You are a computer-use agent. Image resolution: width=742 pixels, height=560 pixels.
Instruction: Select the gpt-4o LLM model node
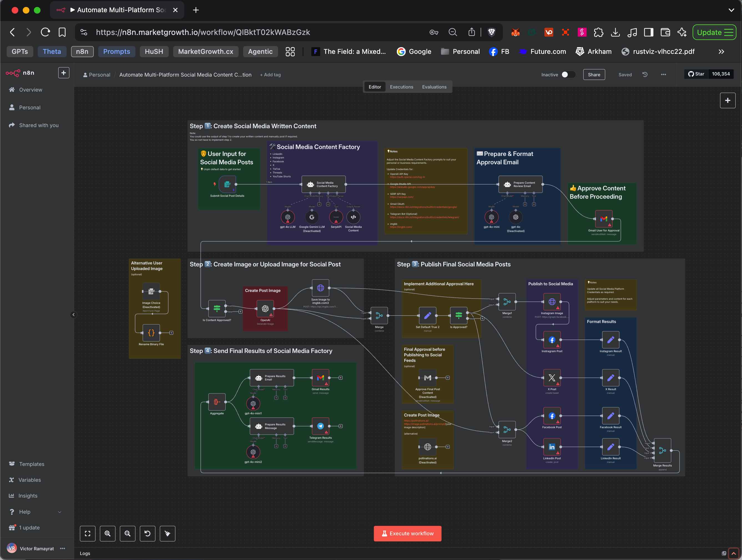click(x=287, y=217)
